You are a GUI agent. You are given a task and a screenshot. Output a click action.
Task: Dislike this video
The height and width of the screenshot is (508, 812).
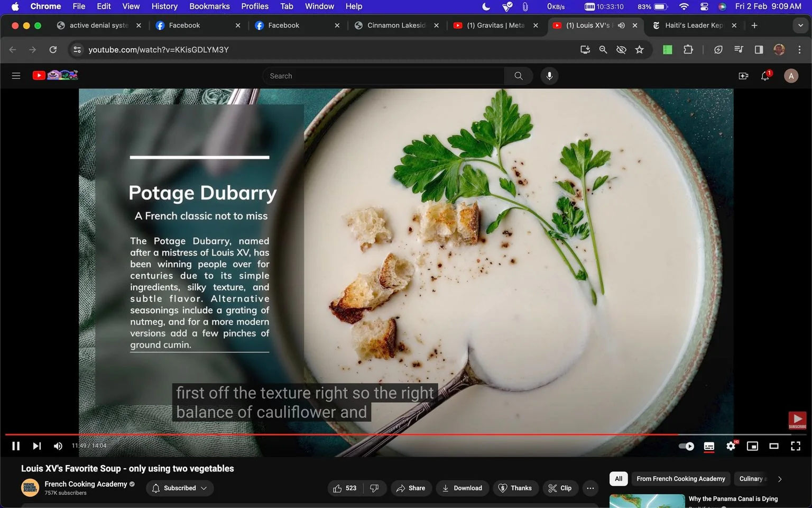(374, 488)
